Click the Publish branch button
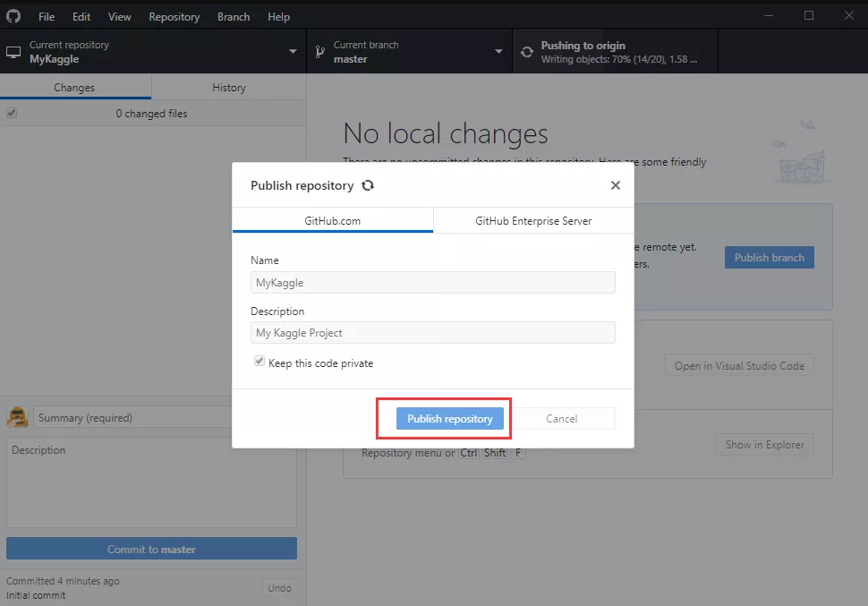The height and width of the screenshot is (606, 868). pos(769,258)
